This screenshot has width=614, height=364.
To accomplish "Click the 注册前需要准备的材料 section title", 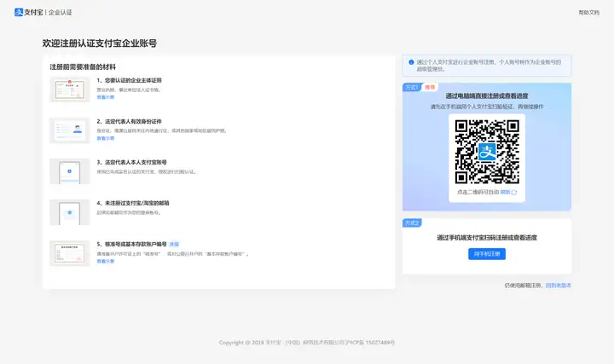I will tap(83, 67).
